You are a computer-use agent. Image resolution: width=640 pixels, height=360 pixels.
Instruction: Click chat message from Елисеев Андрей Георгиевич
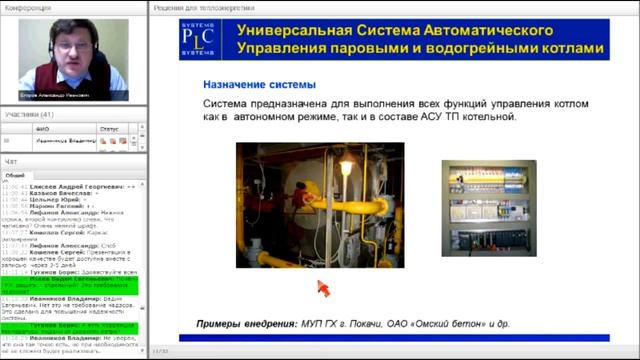69,187
